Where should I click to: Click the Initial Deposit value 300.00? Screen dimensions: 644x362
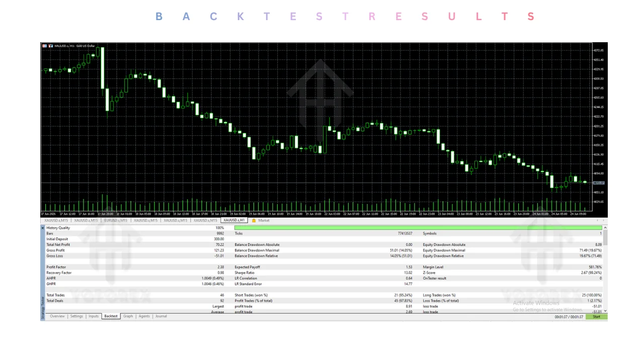[219, 239]
